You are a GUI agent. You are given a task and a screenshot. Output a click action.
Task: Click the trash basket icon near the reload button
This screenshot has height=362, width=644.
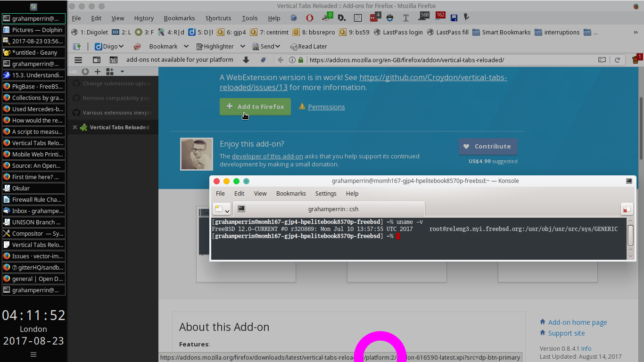coord(635,60)
